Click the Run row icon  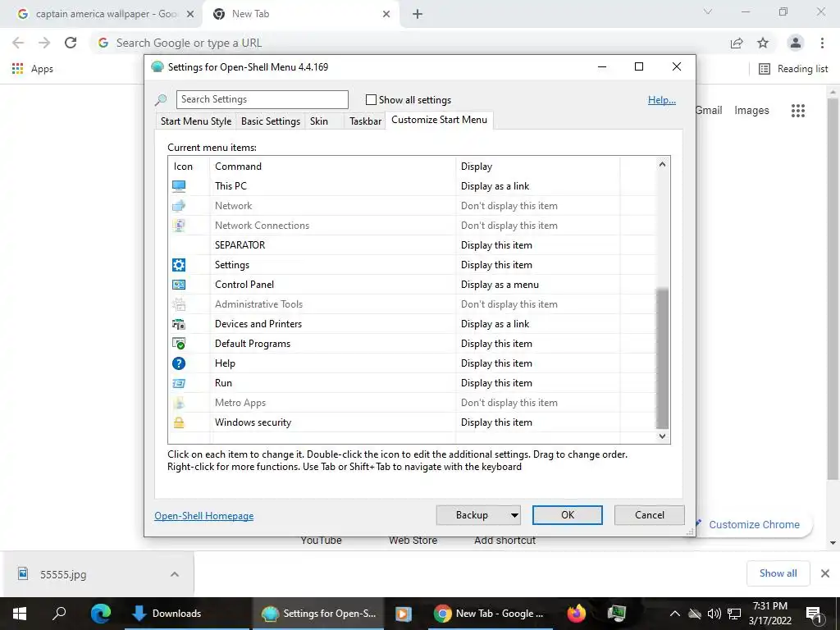pos(179,383)
